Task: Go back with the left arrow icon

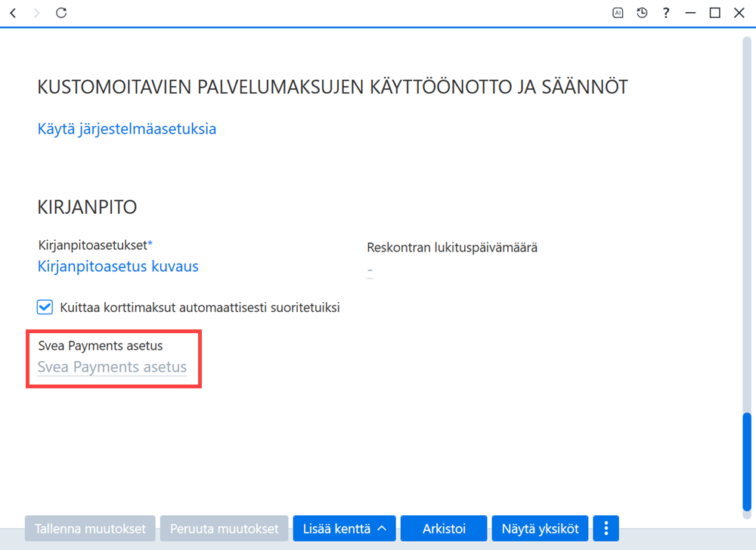Action: pos(14,13)
